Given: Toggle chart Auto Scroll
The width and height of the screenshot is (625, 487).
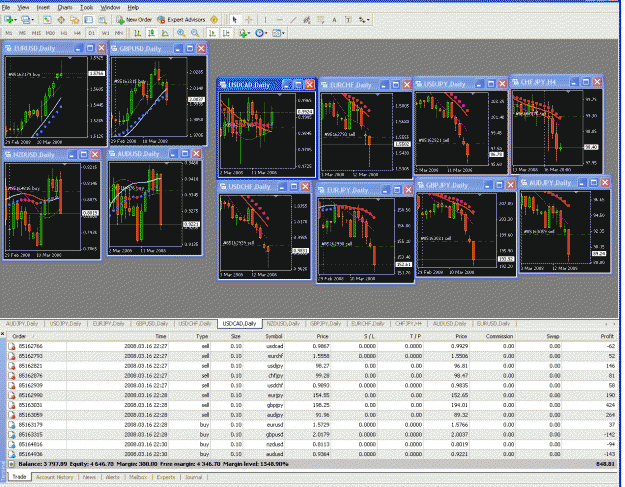Looking at the screenshot, I should (212, 33).
